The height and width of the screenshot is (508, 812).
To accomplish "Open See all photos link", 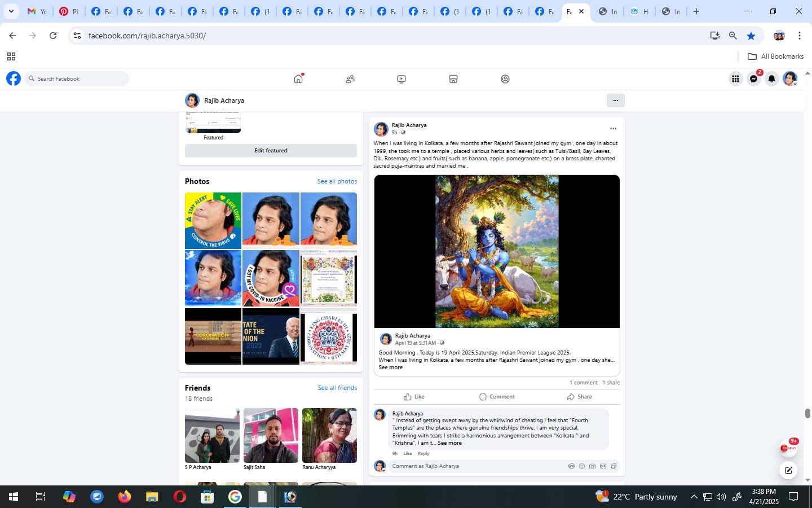I will 337,181.
